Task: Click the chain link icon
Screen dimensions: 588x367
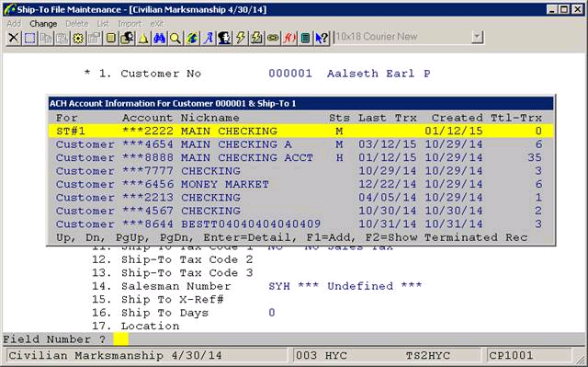Action: tap(273, 38)
